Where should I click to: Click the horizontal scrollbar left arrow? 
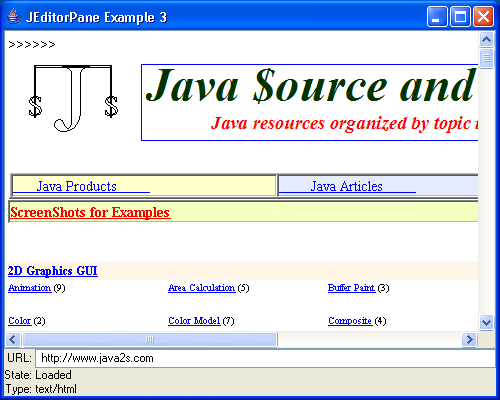tap(13, 340)
